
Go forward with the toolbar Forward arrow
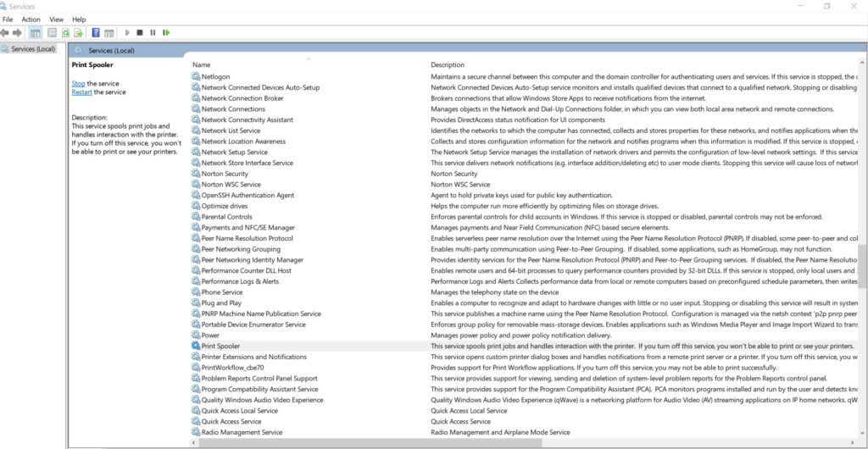coord(17,33)
